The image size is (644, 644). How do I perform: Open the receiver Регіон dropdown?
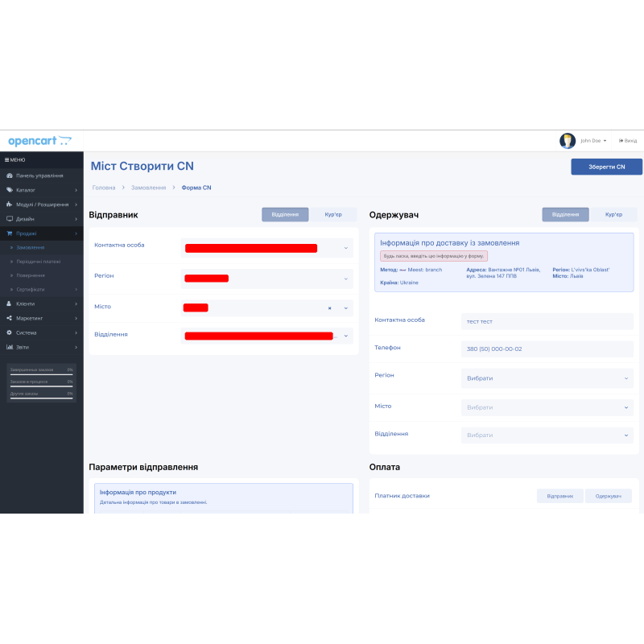[546, 378]
